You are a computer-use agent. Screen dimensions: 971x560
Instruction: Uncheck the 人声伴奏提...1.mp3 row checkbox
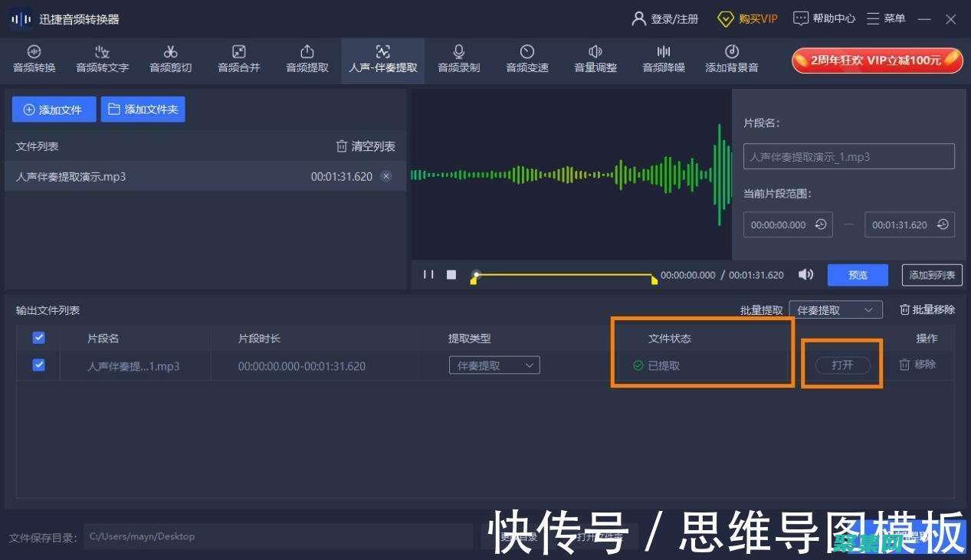38,365
